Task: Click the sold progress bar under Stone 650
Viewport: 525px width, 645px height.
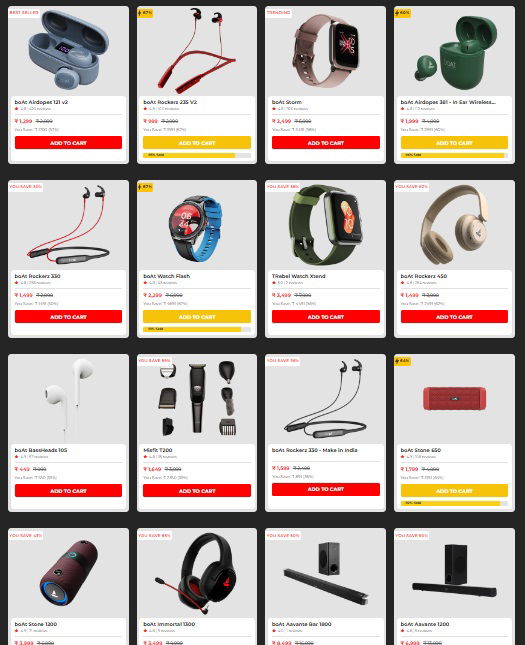Action: [454, 503]
